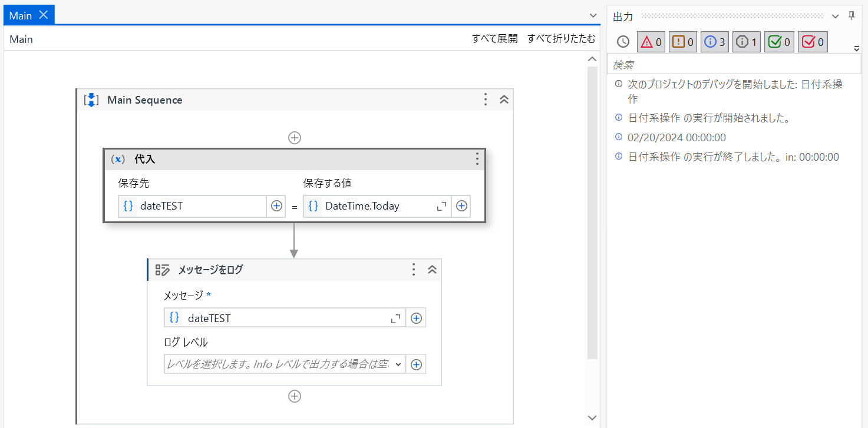Click the 代入 activity title

point(145,159)
